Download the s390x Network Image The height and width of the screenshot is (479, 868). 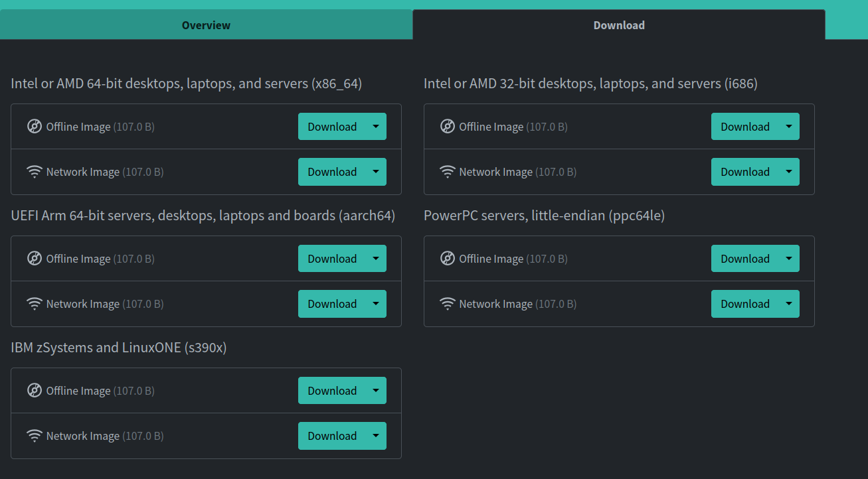332,436
